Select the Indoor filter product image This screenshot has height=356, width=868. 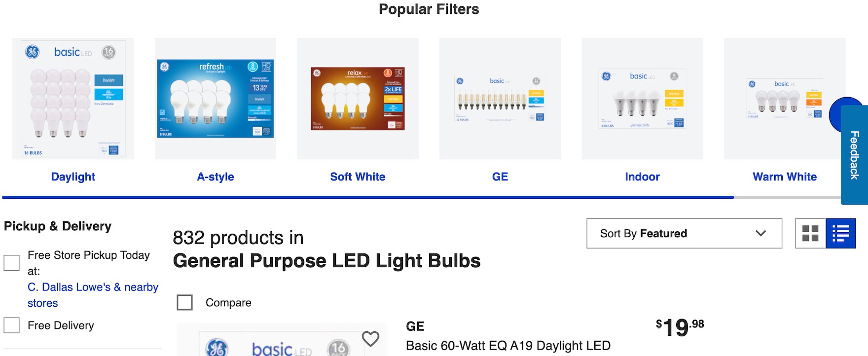[x=642, y=99]
